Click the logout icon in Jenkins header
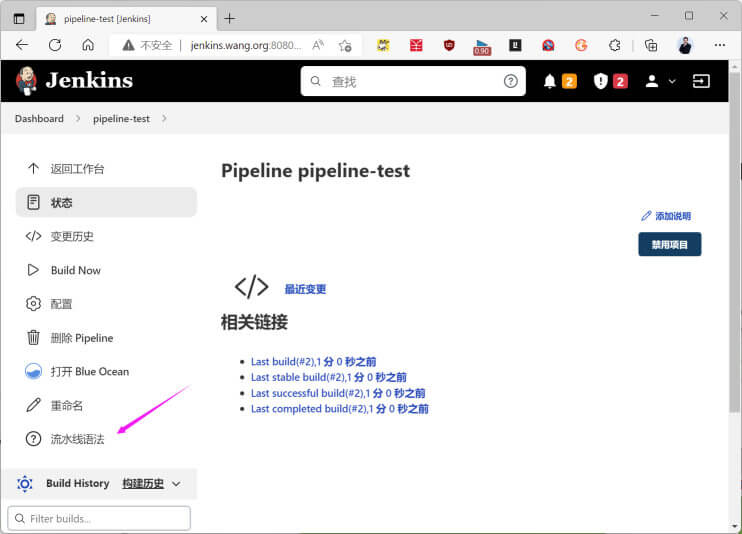This screenshot has height=534, width=742. pyautogui.click(x=701, y=81)
